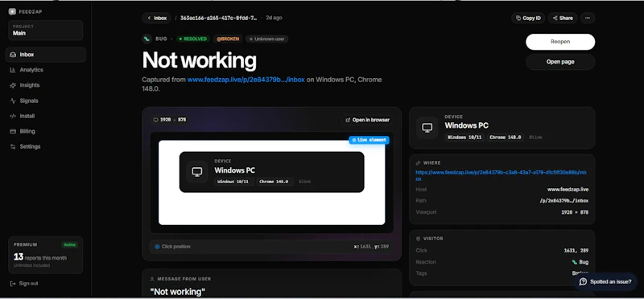644x299 pixels.
Task: Click the Visitor click value 1631, 289
Action: (x=576, y=251)
